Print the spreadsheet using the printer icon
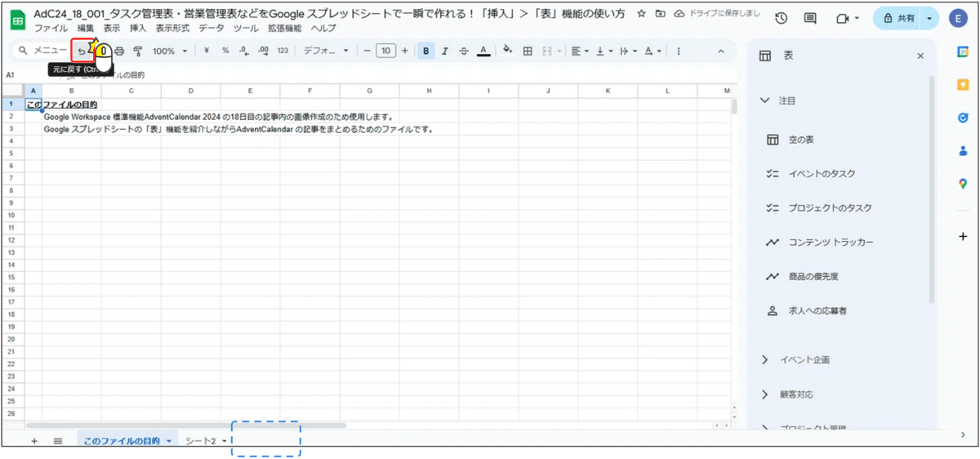 119,51
